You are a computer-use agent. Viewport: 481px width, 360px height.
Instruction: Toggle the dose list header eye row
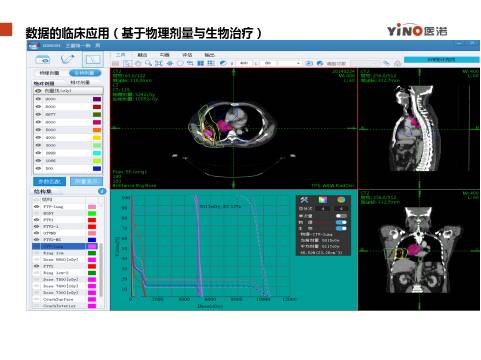point(68,91)
